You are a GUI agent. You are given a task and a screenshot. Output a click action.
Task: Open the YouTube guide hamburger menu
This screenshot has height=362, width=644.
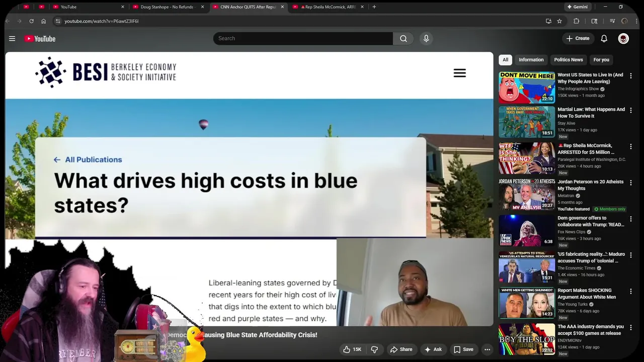point(12,39)
